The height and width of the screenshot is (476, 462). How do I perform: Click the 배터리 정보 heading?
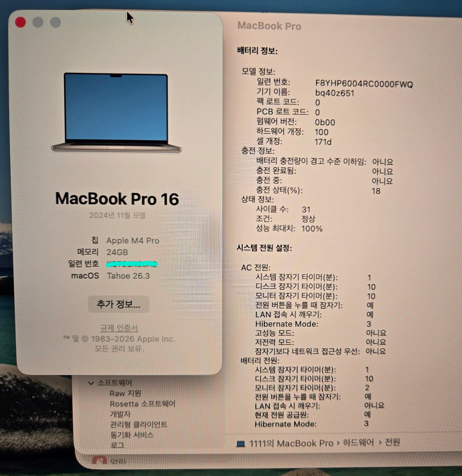(257, 51)
